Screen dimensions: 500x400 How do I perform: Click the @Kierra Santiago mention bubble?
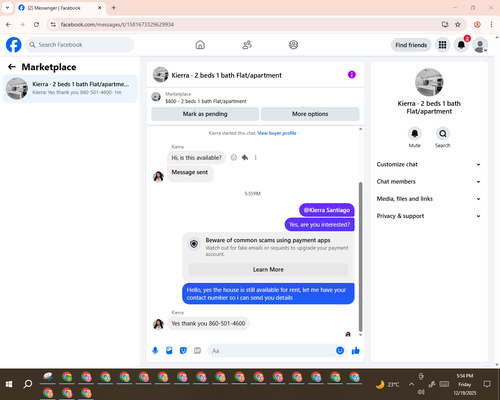[327, 210]
